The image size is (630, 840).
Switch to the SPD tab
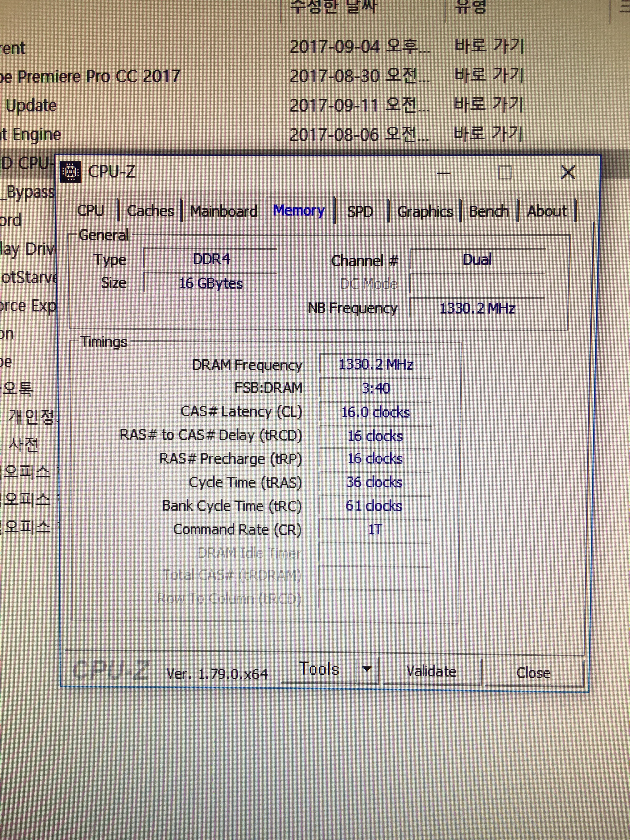tap(360, 211)
